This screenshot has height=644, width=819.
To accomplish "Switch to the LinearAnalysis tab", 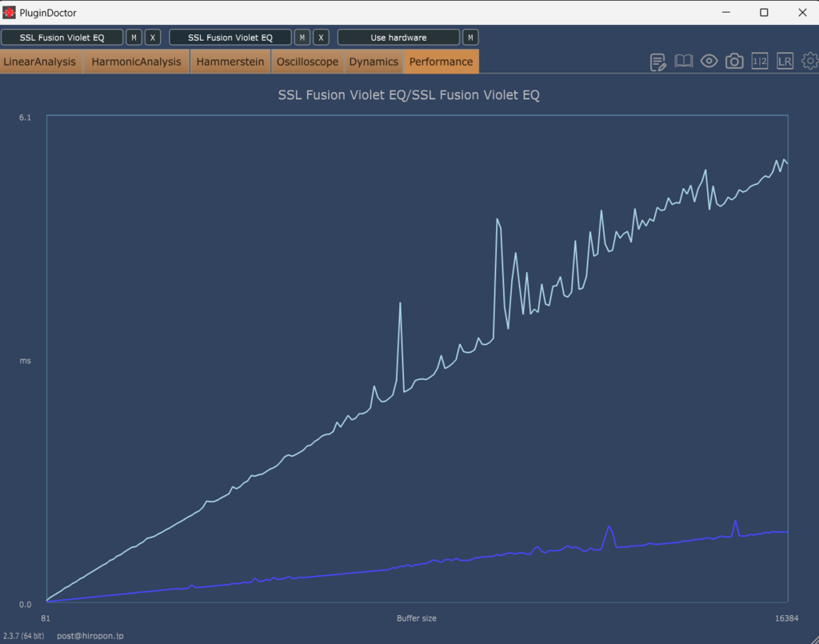I will pos(40,62).
